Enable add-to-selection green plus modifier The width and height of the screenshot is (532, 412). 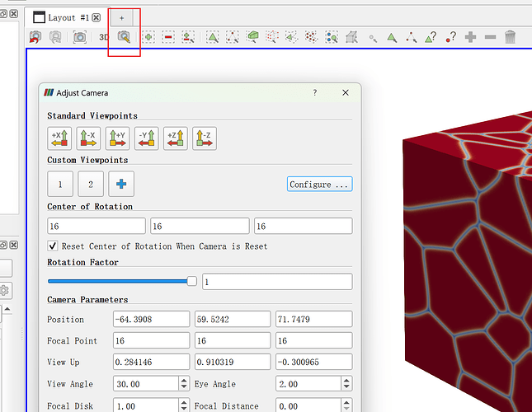tap(148, 37)
